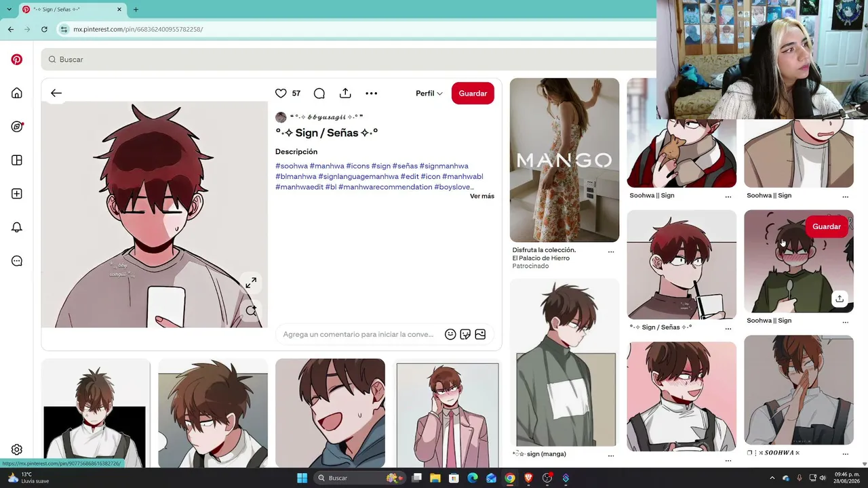The height and width of the screenshot is (488, 868).
Task: Open the Mango dress ad thumbnail
Action: [564, 160]
